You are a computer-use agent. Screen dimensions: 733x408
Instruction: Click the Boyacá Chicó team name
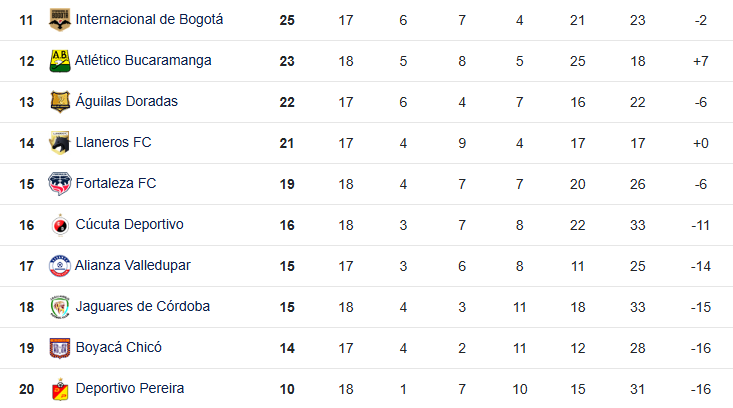click(118, 347)
